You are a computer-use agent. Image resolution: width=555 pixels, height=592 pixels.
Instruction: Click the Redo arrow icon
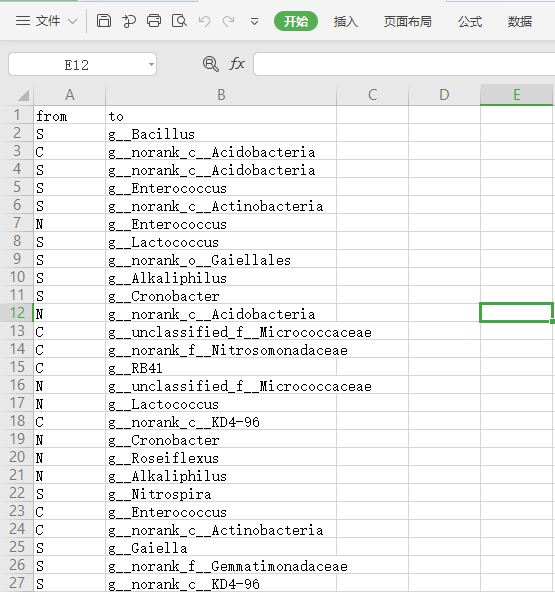228,21
